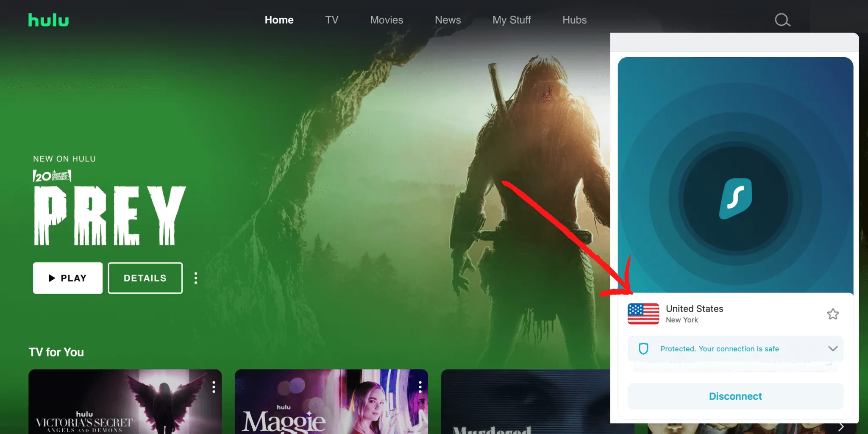Image resolution: width=868 pixels, height=434 pixels.
Task: Open the Maggie show thumbnail
Action: coord(331,401)
